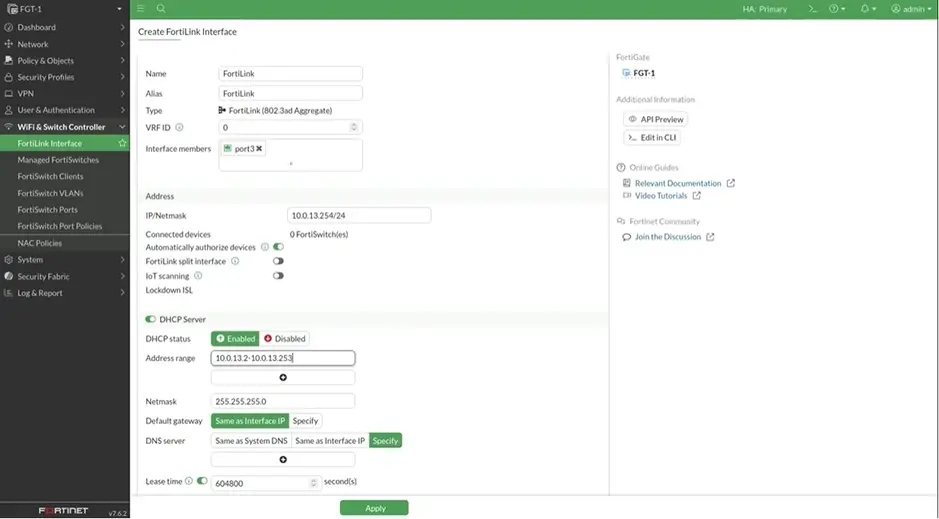Toggle IoT scanning switch

coord(278,276)
